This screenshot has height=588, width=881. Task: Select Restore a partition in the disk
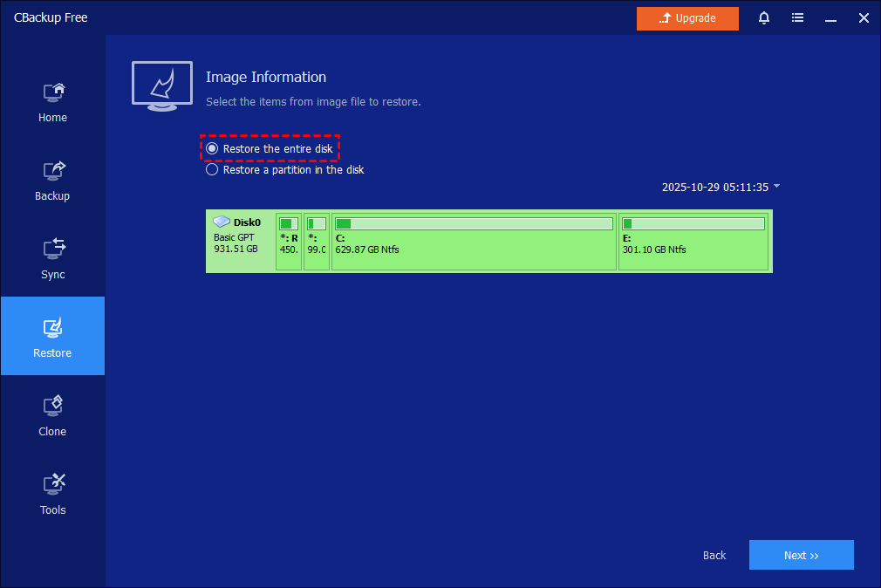(212, 170)
